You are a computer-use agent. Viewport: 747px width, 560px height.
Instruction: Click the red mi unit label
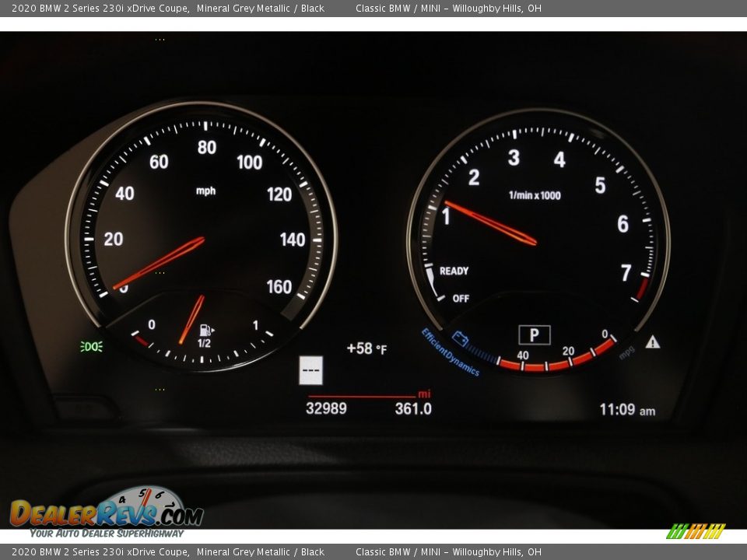(424, 394)
